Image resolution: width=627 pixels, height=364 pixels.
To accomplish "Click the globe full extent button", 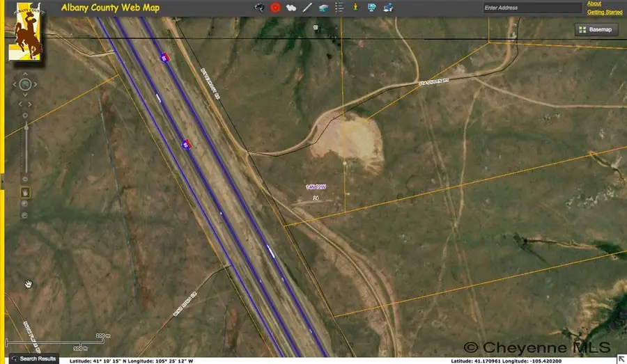I will pos(26,85).
